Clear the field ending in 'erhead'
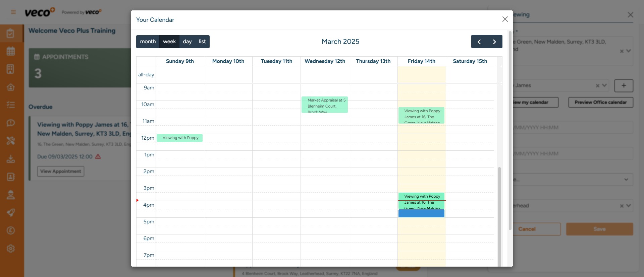 pyautogui.click(x=622, y=206)
